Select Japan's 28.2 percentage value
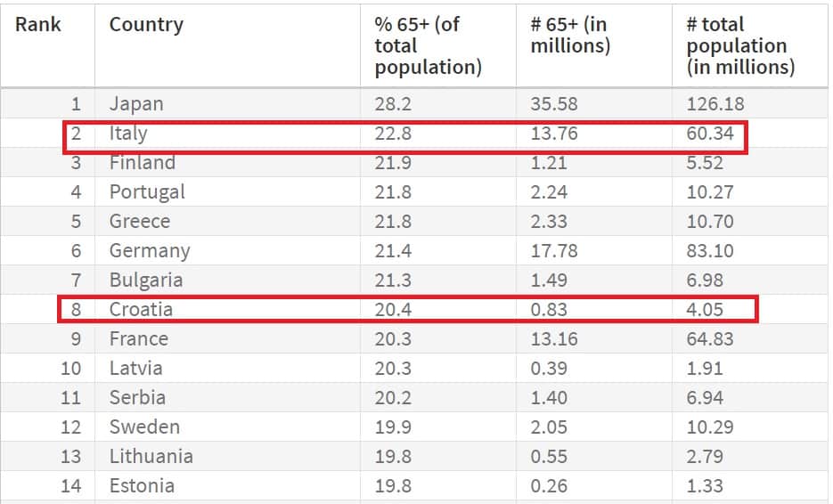Image resolution: width=833 pixels, height=504 pixels. coord(393,104)
